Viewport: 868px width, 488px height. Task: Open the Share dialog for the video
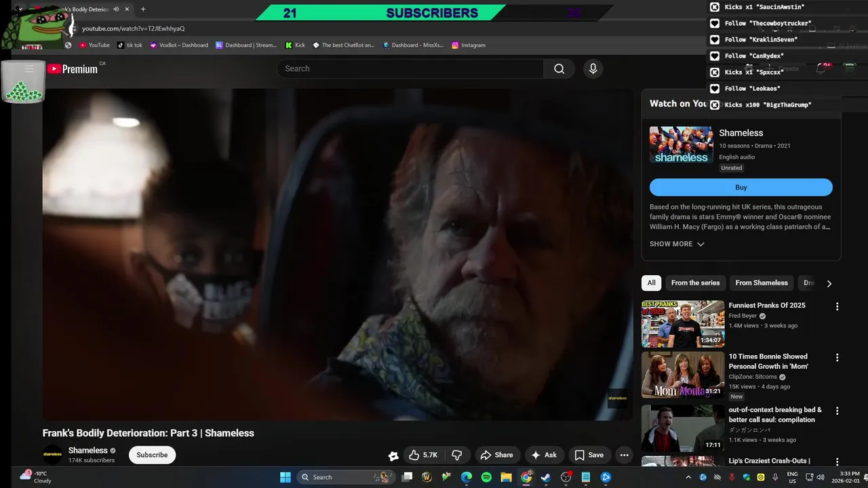point(496,455)
